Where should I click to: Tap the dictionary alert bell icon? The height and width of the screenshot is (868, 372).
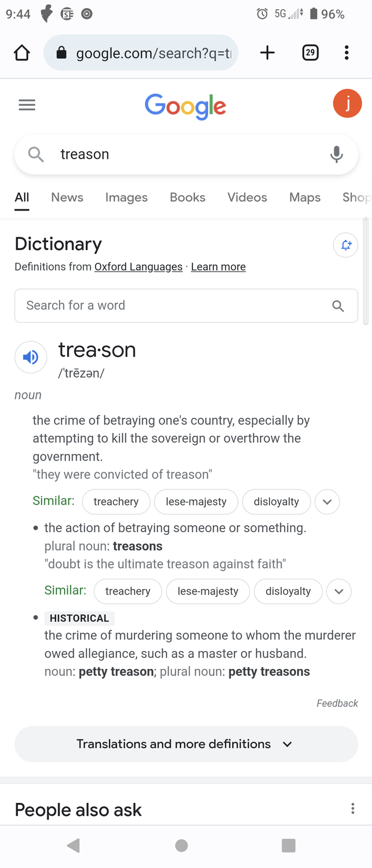coord(345,245)
